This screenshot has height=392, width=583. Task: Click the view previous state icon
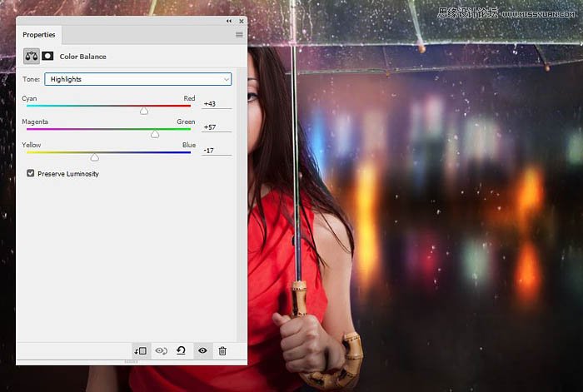(x=161, y=351)
